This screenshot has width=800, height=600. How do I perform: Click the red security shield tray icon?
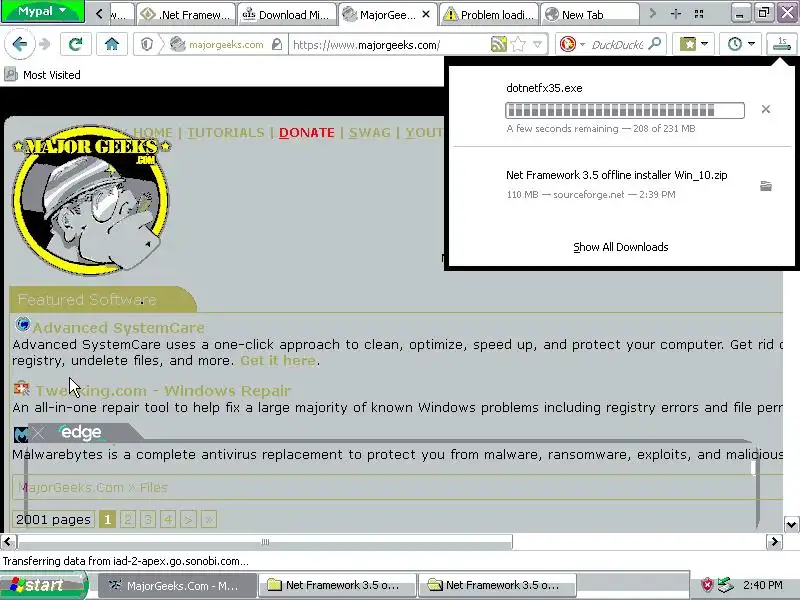tap(707, 585)
